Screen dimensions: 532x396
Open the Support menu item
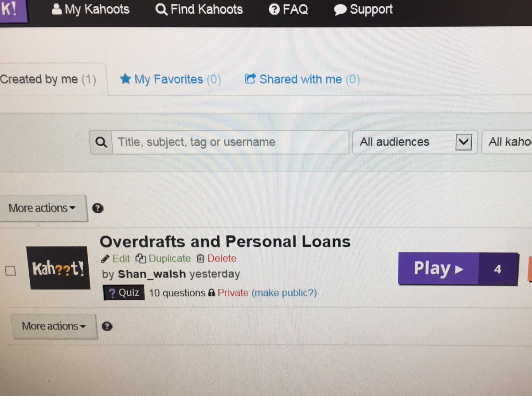pos(363,9)
